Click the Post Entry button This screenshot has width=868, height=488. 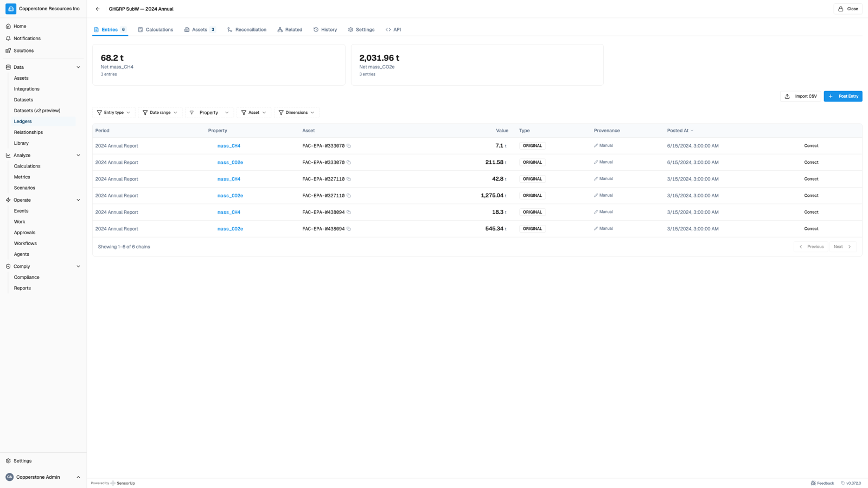[x=843, y=97]
